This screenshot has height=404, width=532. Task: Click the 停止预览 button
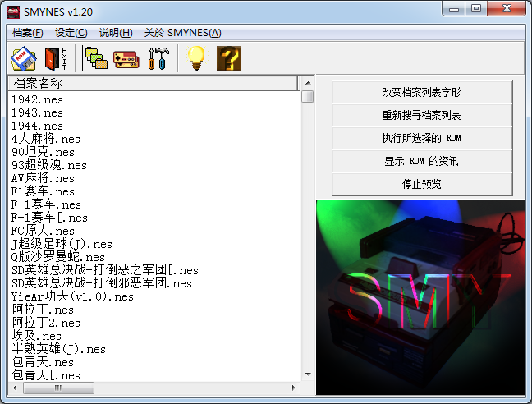pos(422,184)
